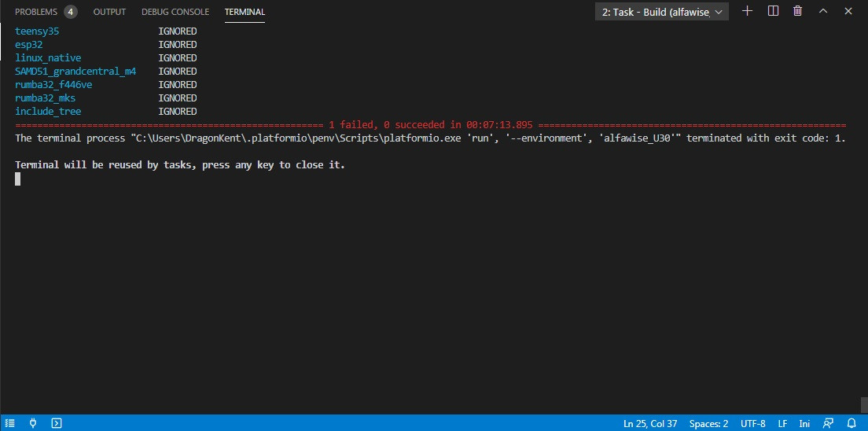Open the DEBUG CONSOLE tab
868x431 pixels.
pyautogui.click(x=175, y=12)
